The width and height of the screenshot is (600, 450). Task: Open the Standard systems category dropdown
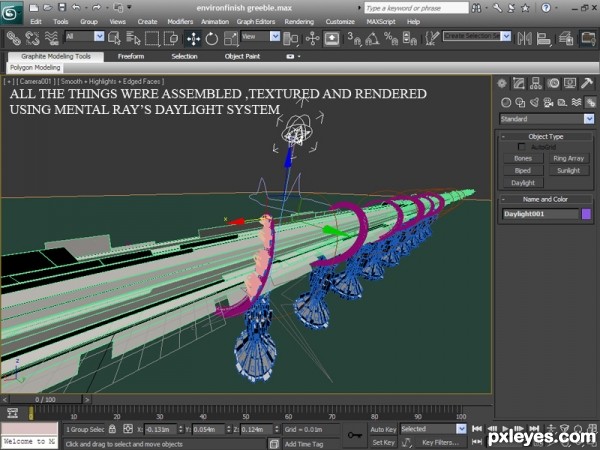point(589,119)
